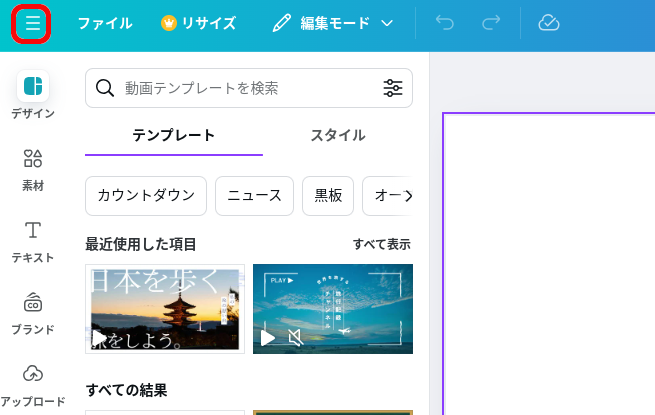Screen dimensions: 655x415
Task: Expand the 編集モード dropdown
Action: click(333, 23)
